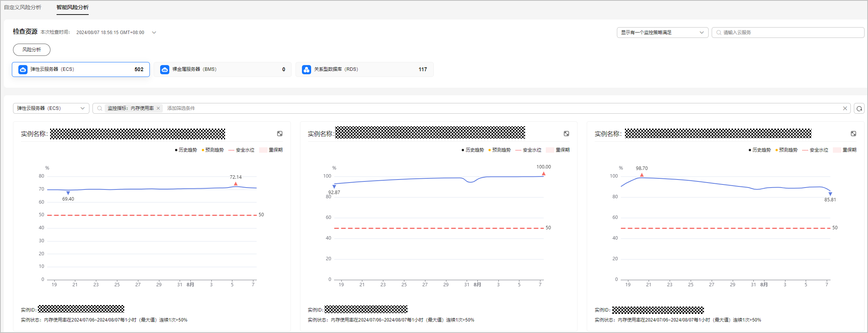Image resolution: width=868 pixels, height=333 pixels.
Task: Click the timestamp 2024/08/07 18:56:15 GMT+08:00
Action: pos(110,33)
